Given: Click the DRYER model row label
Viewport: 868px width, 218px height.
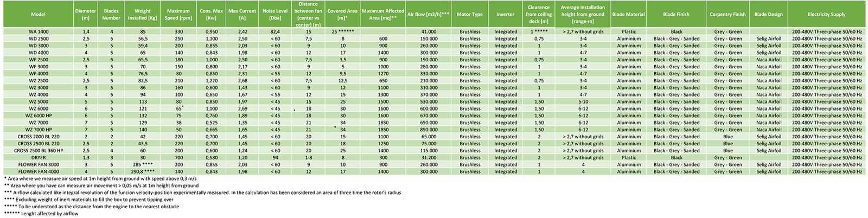Looking at the screenshot, I should click(39, 158).
